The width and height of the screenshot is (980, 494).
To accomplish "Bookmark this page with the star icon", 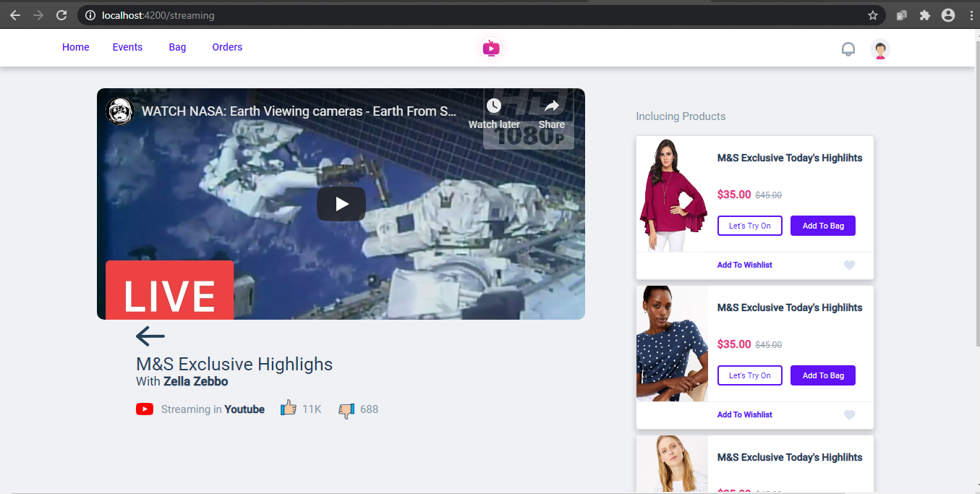I will coord(873,15).
